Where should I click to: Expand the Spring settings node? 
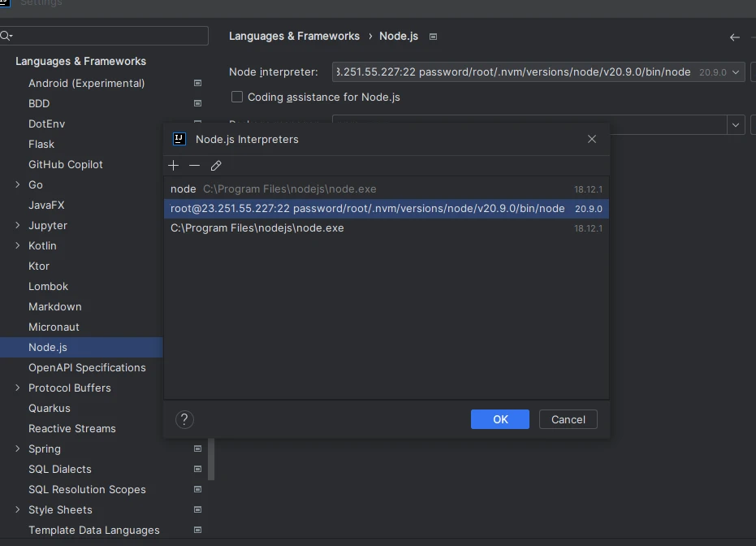[x=18, y=448]
